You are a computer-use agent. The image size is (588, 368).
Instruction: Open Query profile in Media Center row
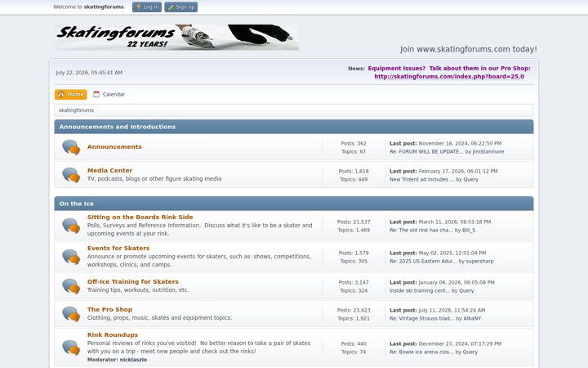click(x=470, y=179)
